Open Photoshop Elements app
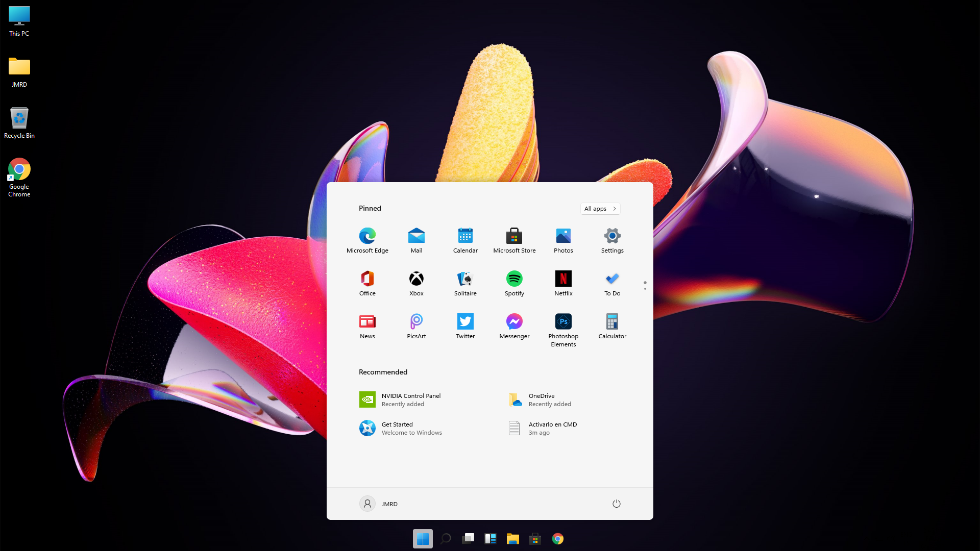Viewport: 980px width, 551px height. pos(563,329)
